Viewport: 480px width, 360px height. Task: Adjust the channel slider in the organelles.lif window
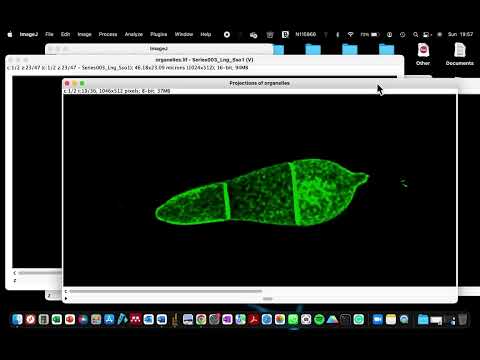[x=40, y=273]
